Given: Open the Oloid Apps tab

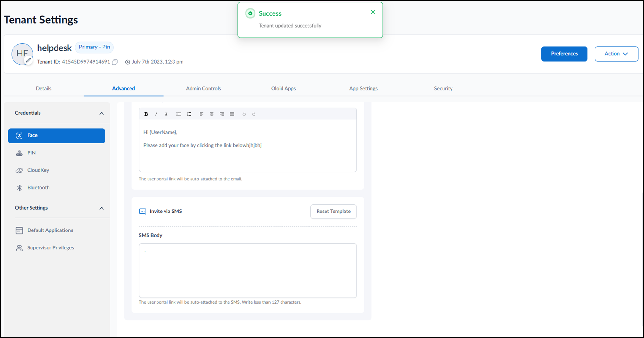Looking at the screenshot, I should click(x=283, y=88).
